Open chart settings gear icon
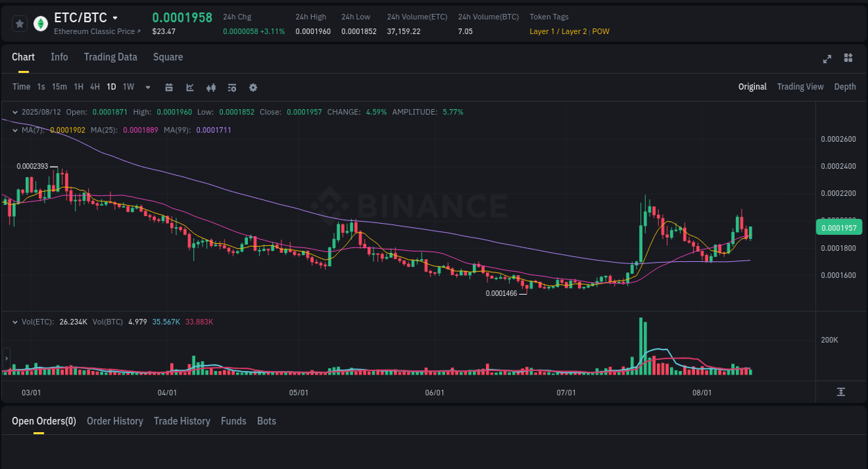Image resolution: width=868 pixels, height=469 pixels. [x=253, y=88]
